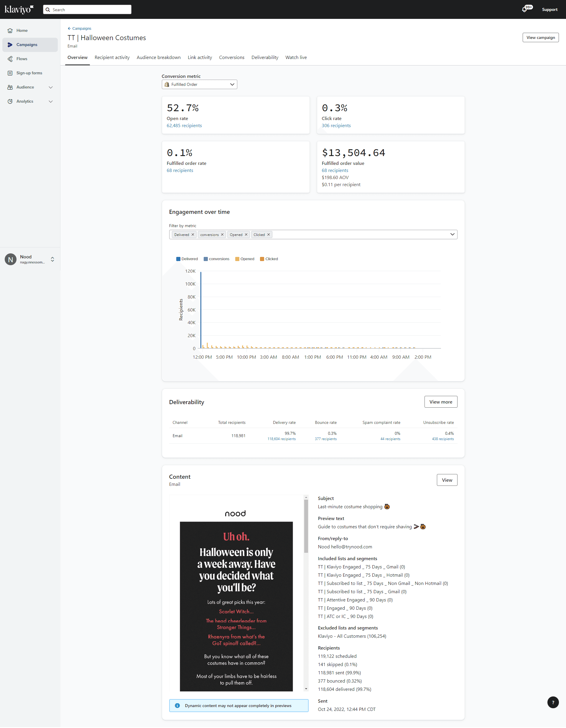This screenshot has width=566, height=728.
Task: Click the Home sidebar icon
Action: [10, 30]
